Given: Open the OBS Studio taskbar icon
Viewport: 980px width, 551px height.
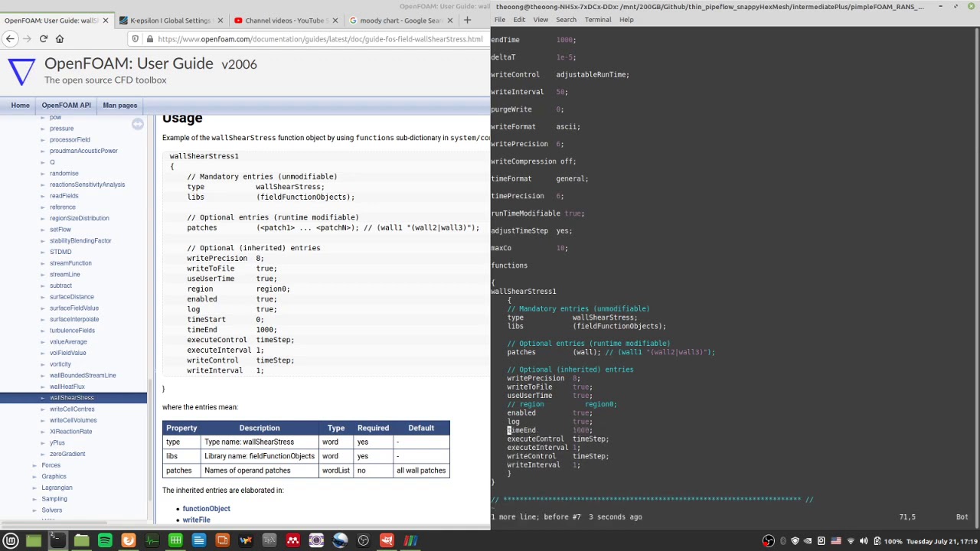Looking at the screenshot, I should pos(363,541).
